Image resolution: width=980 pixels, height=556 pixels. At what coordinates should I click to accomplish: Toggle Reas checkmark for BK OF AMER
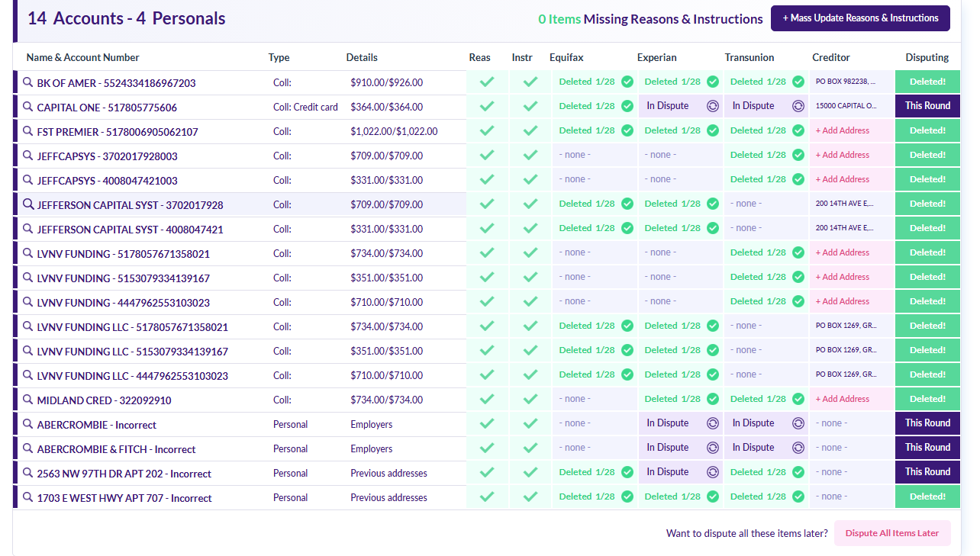pyautogui.click(x=487, y=82)
